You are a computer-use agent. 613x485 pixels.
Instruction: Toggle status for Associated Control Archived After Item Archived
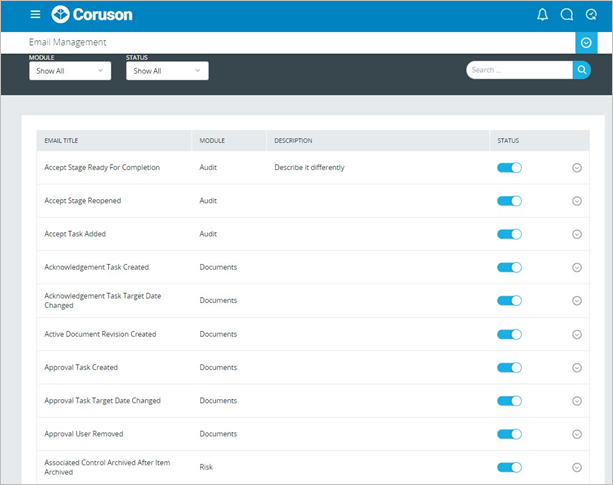coord(509,467)
